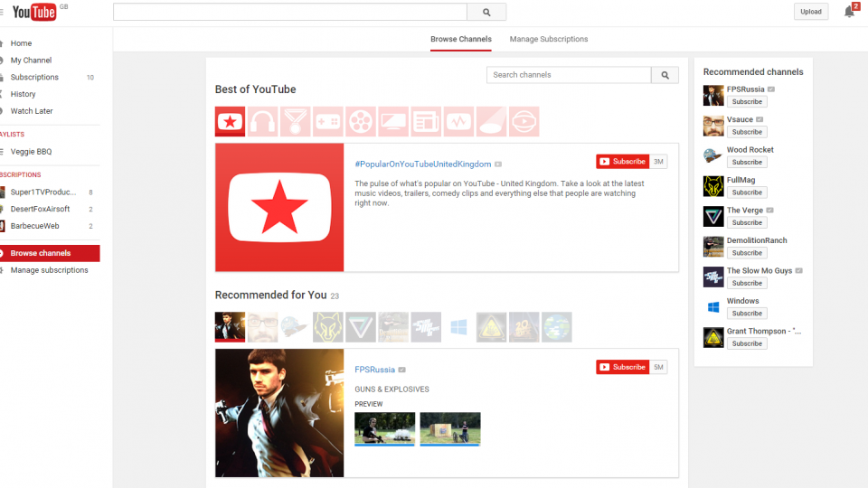Select the Sports medal category icon
The image size is (868, 488).
click(x=295, y=121)
